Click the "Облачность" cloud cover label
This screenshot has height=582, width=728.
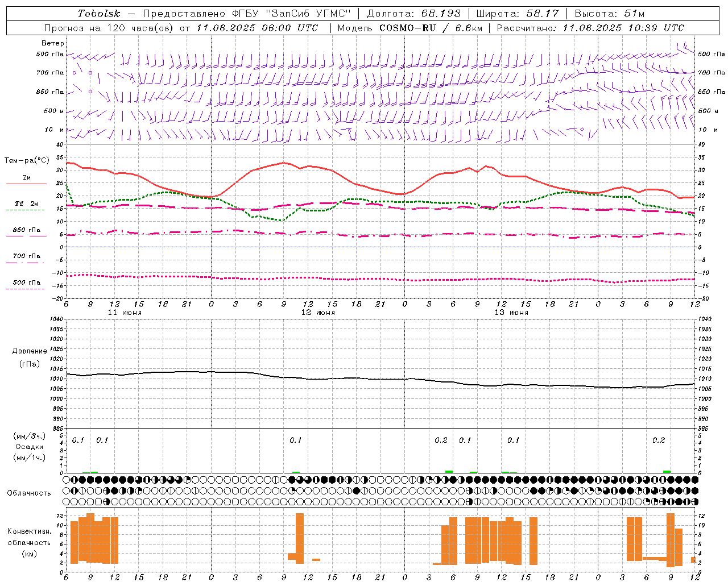point(29,493)
